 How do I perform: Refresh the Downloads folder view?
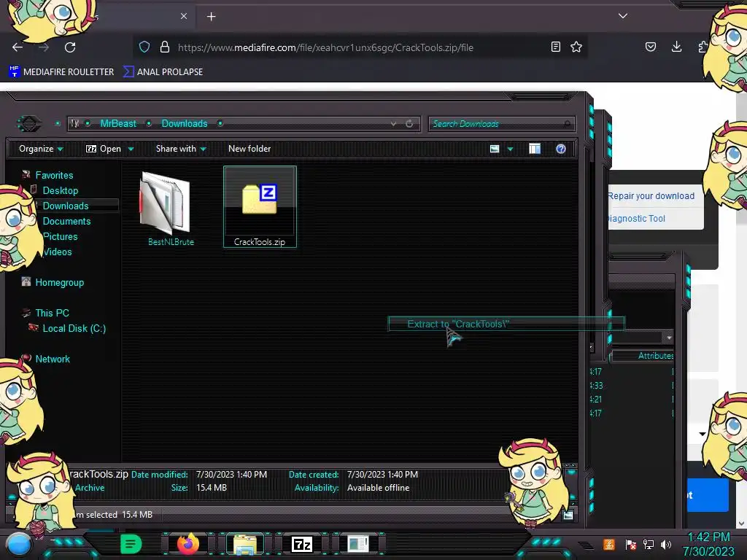tap(409, 124)
